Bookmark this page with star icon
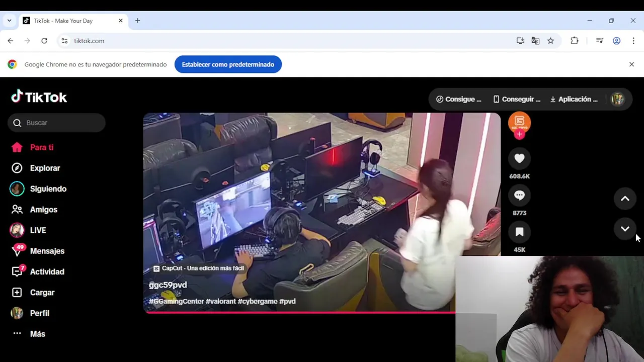 click(x=550, y=41)
